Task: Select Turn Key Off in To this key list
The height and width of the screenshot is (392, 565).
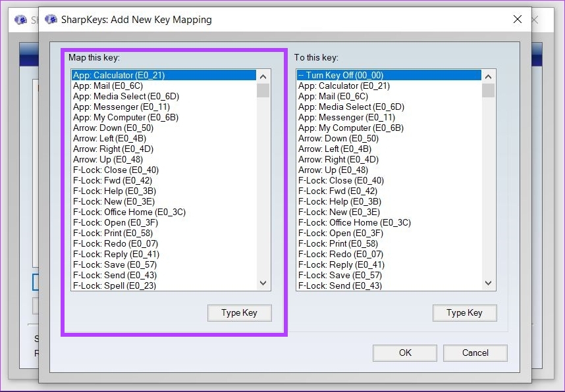Action: [389, 75]
